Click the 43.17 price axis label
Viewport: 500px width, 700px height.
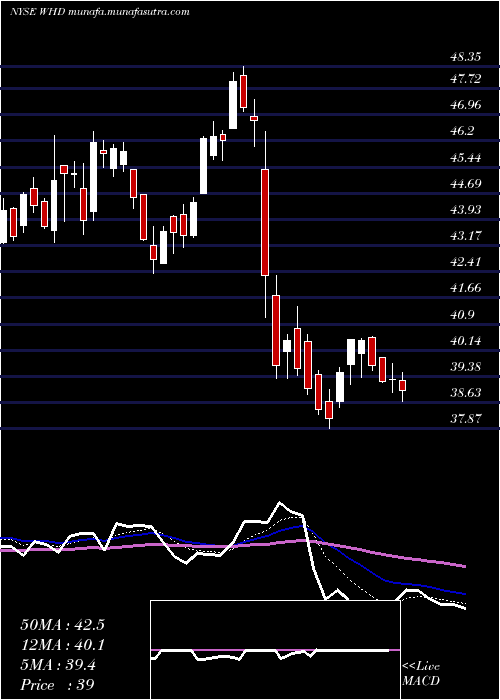pyautogui.click(x=466, y=235)
